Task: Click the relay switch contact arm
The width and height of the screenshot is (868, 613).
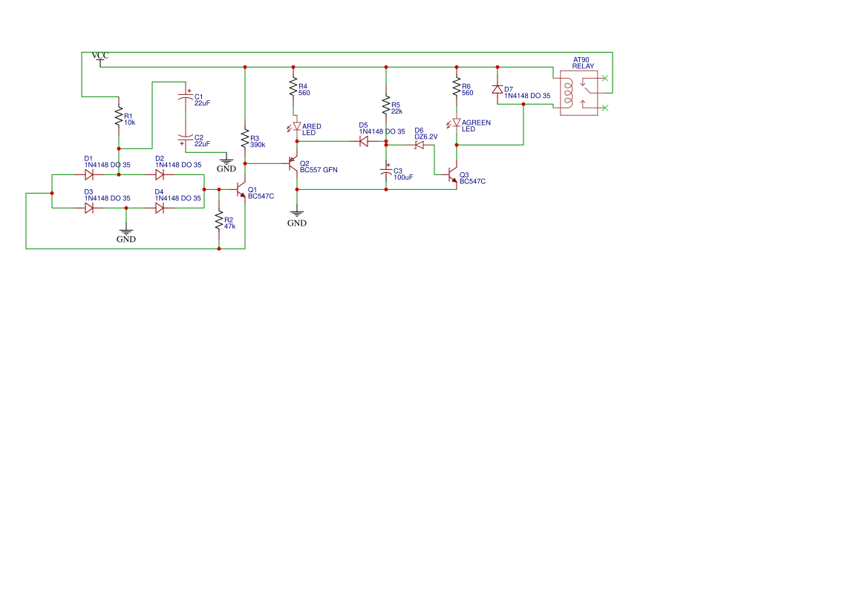Action: (x=587, y=90)
